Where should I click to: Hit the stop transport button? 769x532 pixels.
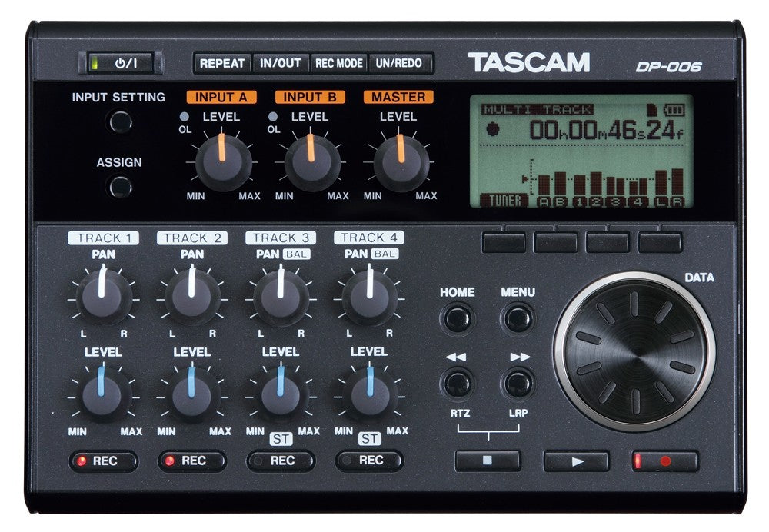[x=488, y=461]
